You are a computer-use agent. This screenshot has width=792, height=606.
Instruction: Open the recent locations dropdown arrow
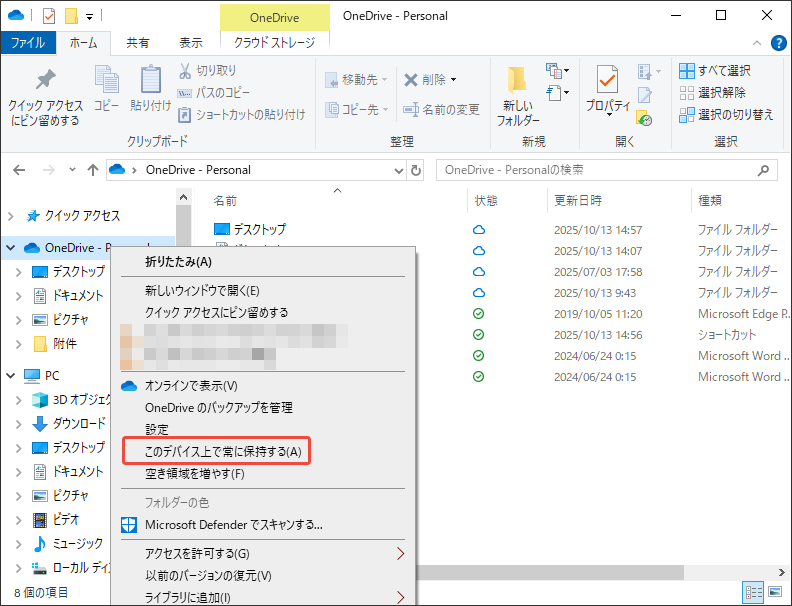pyautogui.click(x=72, y=170)
